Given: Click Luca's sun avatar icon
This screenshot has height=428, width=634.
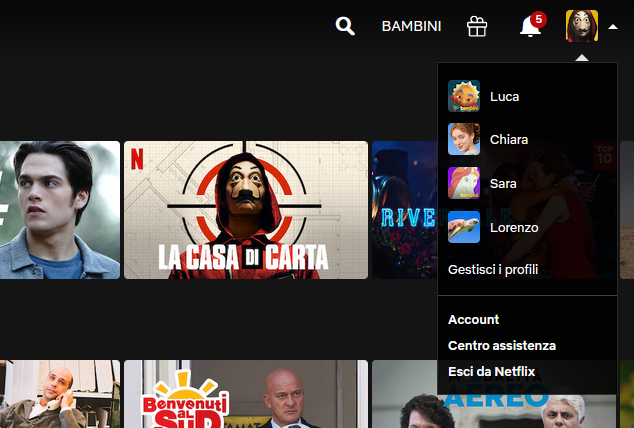Looking at the screenshot, I should click(464, 96).
